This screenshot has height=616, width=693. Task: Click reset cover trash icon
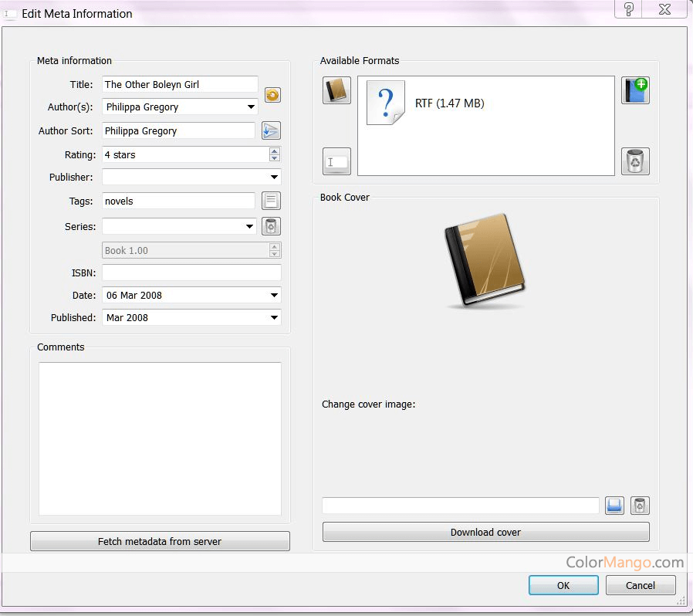coord(640,506)
